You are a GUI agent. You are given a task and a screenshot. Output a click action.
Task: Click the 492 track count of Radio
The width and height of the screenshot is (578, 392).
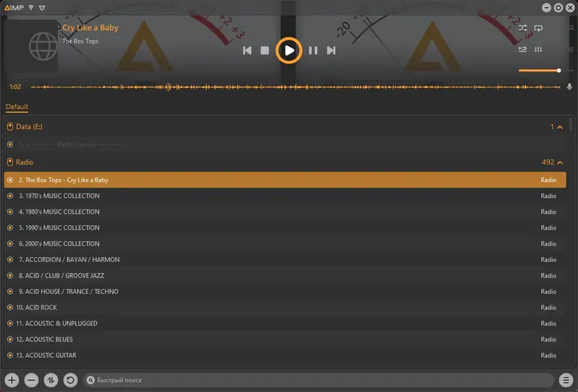click(548, 162)
